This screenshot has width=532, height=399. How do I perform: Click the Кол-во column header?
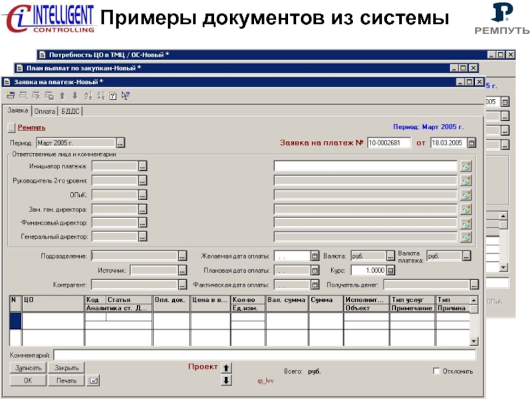coord(247,300)
